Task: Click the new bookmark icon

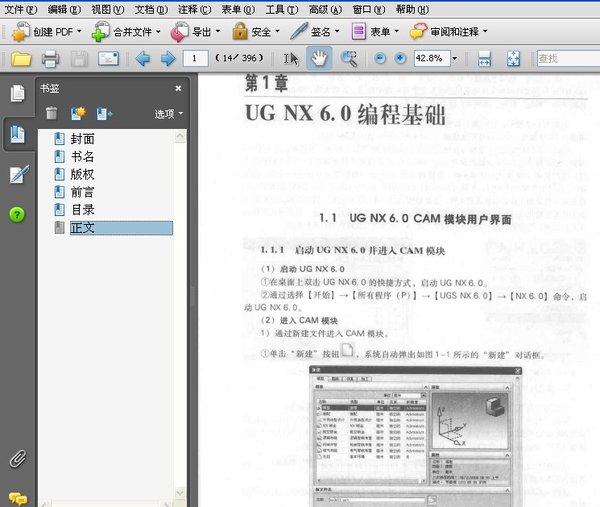Action: tap(78, 113)
